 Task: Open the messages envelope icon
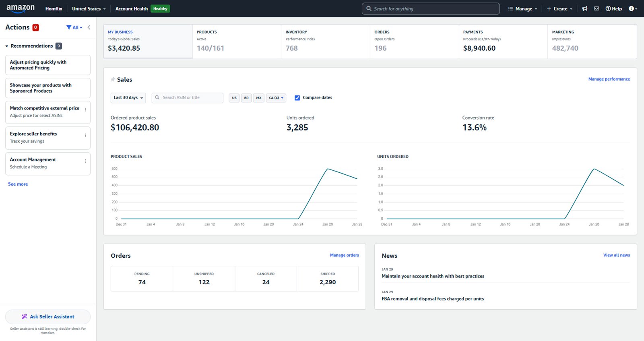tap(596, 9)
